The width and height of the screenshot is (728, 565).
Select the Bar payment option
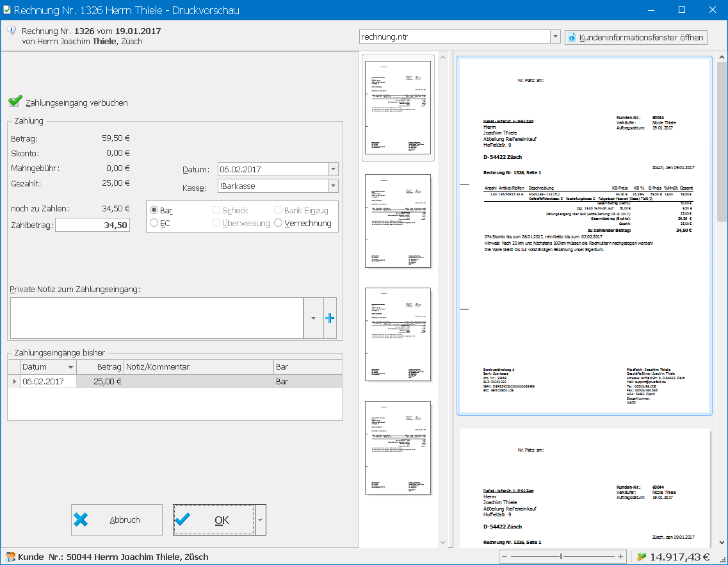click(x=161, y=211)
